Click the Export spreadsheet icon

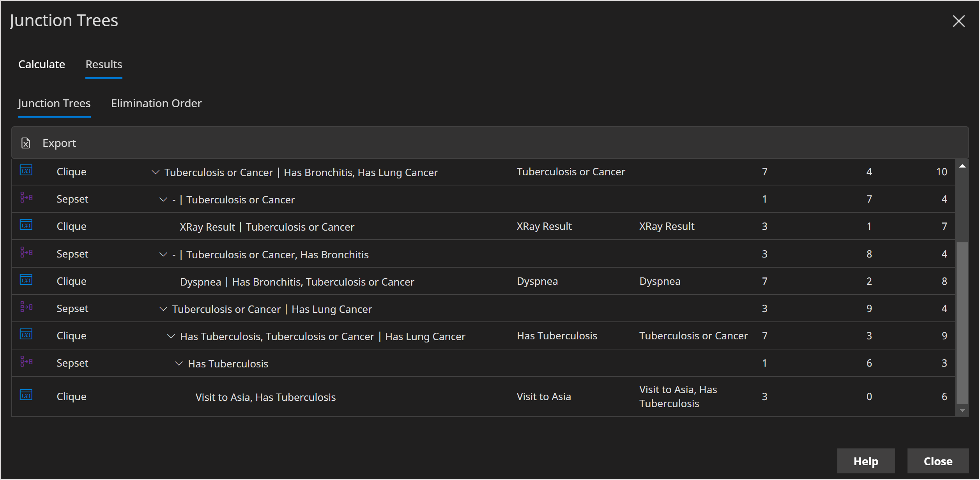click(x=26, y=143)
